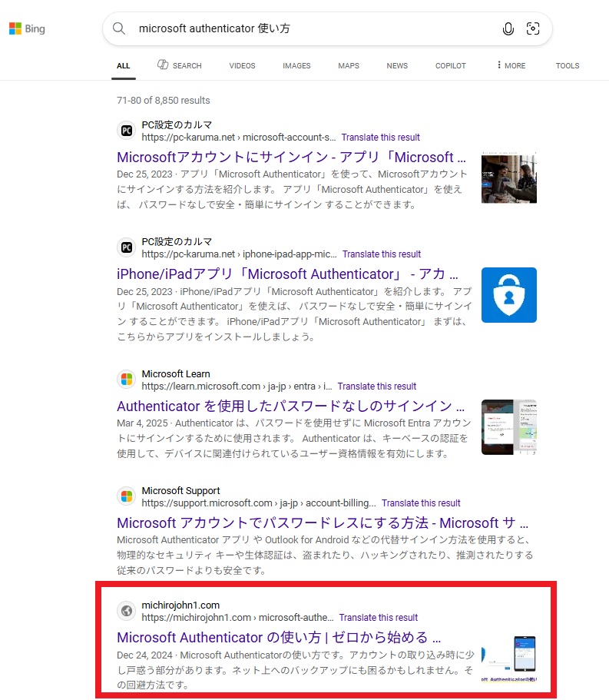This screenshot has width=609, height=700.
Task: Switch to the COPILOT tab
Action: click(x=451, y=66)
